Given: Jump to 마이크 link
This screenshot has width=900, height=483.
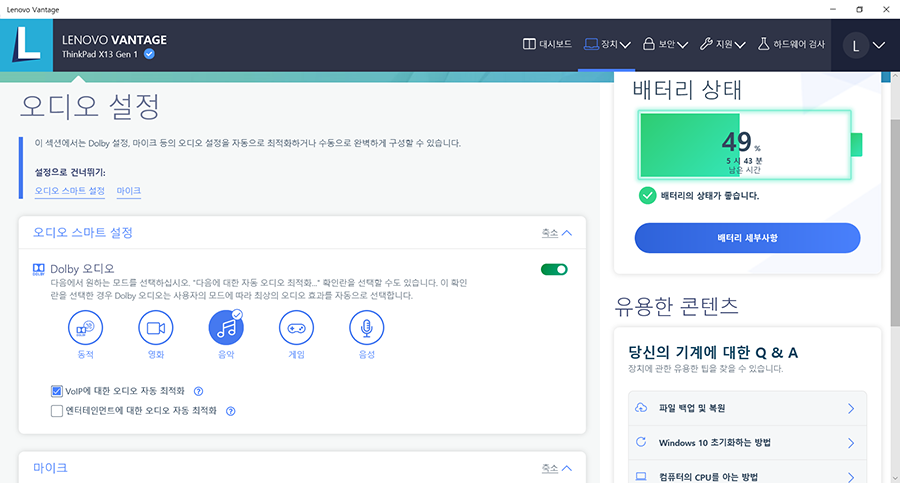Looking at the screenshot, I should click(x=129, y=191).
